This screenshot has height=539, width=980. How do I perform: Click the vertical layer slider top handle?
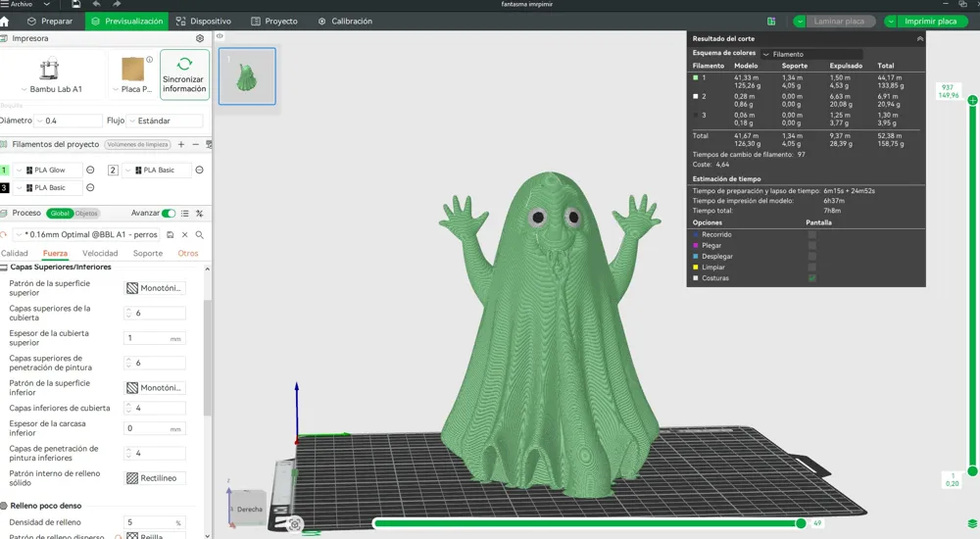(972, 100)
